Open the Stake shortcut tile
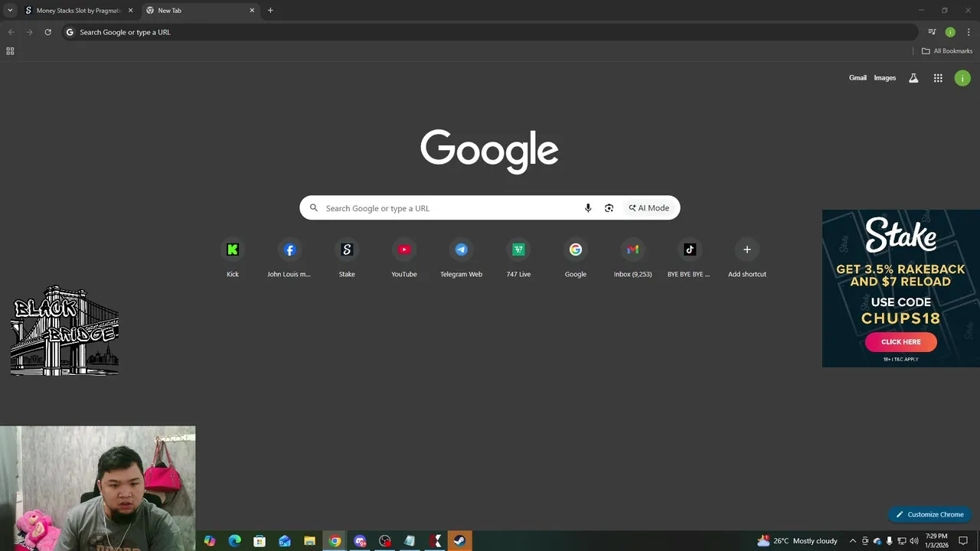Image resolution: width=980 pixels, height=551 pixels. point(347,249)
